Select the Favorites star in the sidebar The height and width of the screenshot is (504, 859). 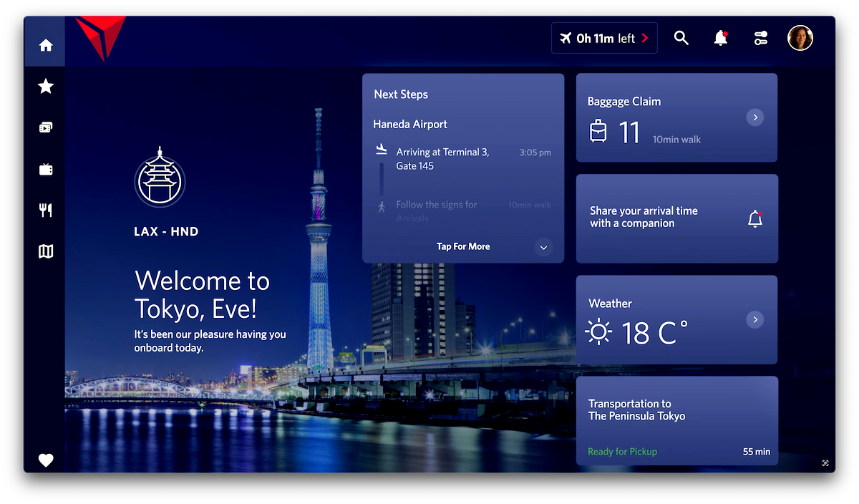pyautogui.click(x=45, y=85)
